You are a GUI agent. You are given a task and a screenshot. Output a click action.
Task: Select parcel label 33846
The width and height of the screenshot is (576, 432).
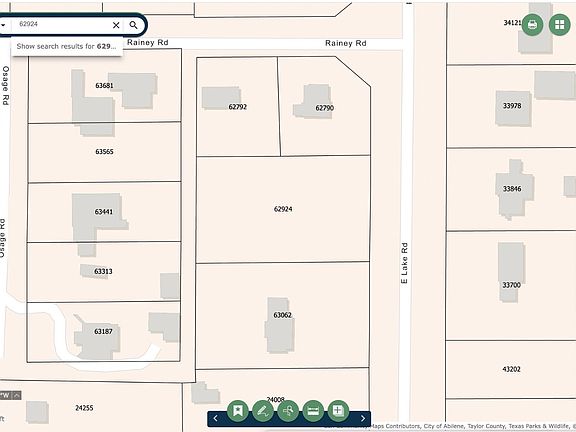point(512,189)
